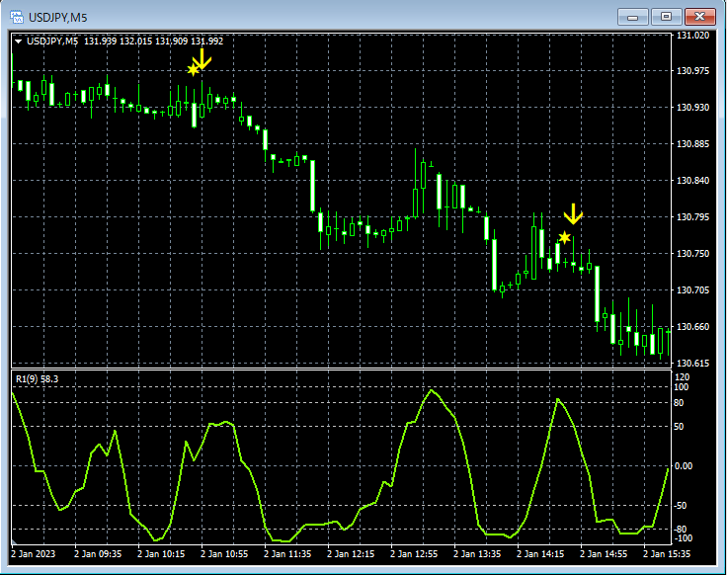Click the USDJPY,M5 chart window icon
Viewport: 728px width, 575px height.
pyautogui.click(x=16, y=17)
